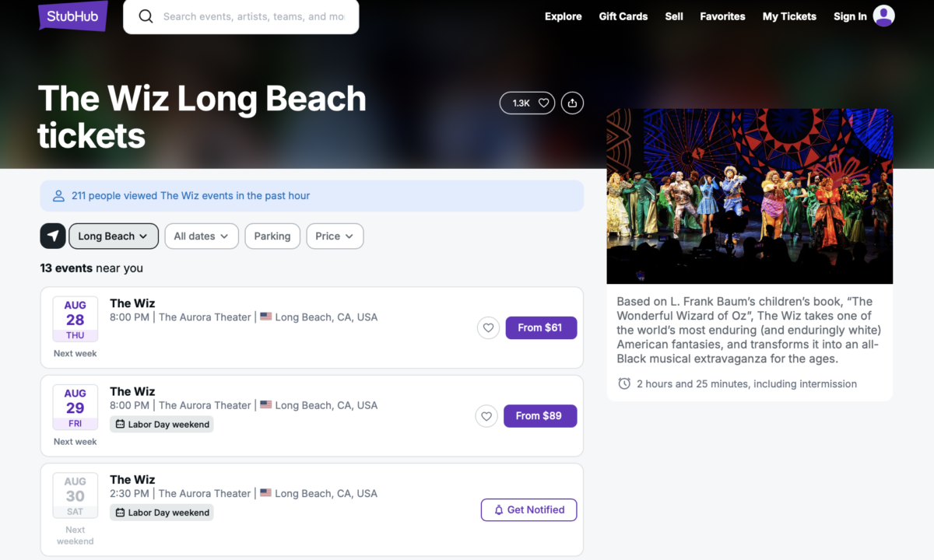Image resolution: width=934 pixels, height=560 pixels.
Task: Click The Wiz stage performance image
Action: coord(750,196)
